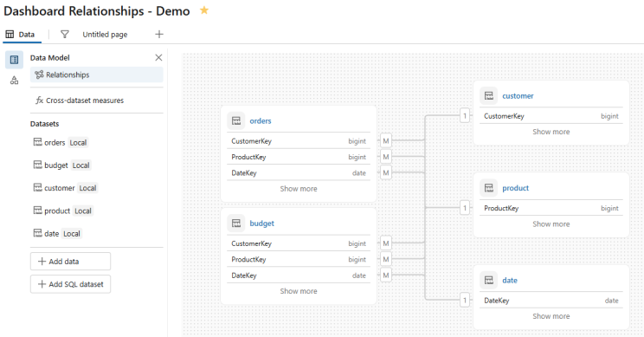Select CustomerKey row in customer card
Screen dimensions: 644x337
tap(551, 116)
